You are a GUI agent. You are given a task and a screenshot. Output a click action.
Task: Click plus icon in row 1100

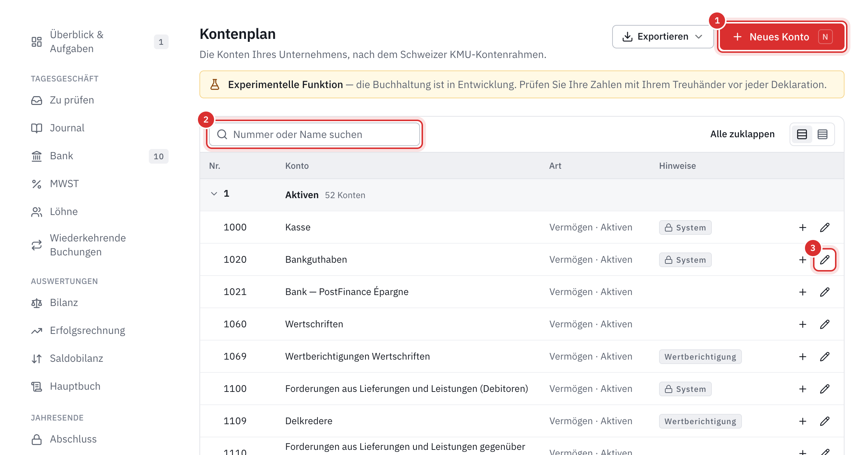tap(803, 389)
